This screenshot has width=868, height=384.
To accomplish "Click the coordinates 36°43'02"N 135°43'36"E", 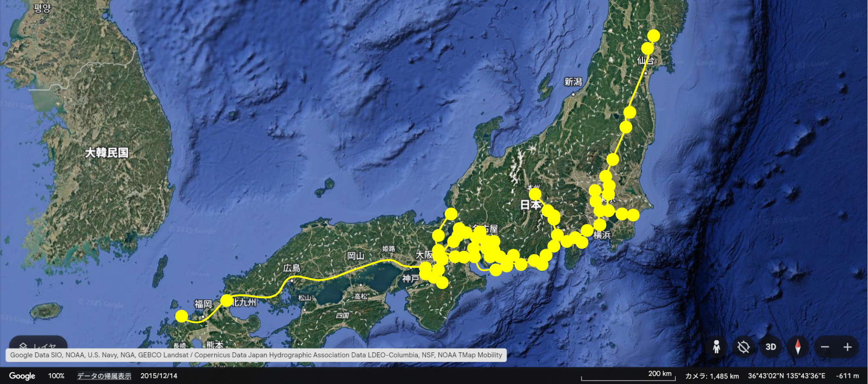I will [x=786, y=376].
